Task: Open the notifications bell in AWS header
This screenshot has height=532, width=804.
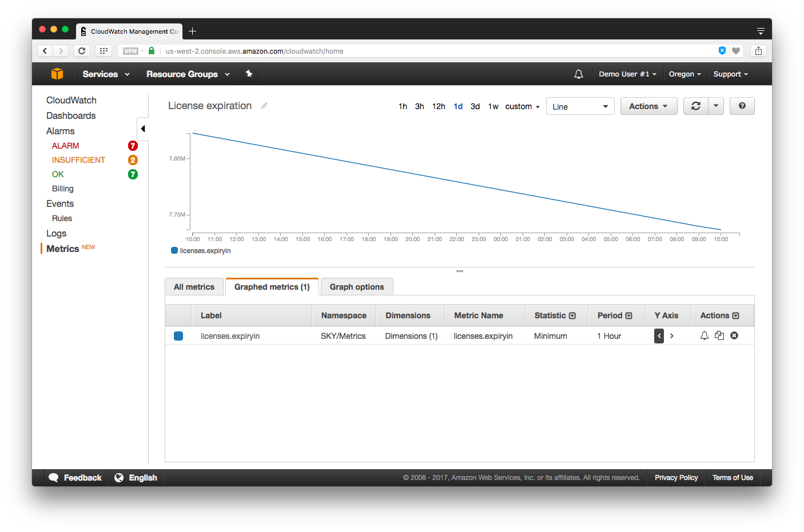Action: tap(579, 74)
